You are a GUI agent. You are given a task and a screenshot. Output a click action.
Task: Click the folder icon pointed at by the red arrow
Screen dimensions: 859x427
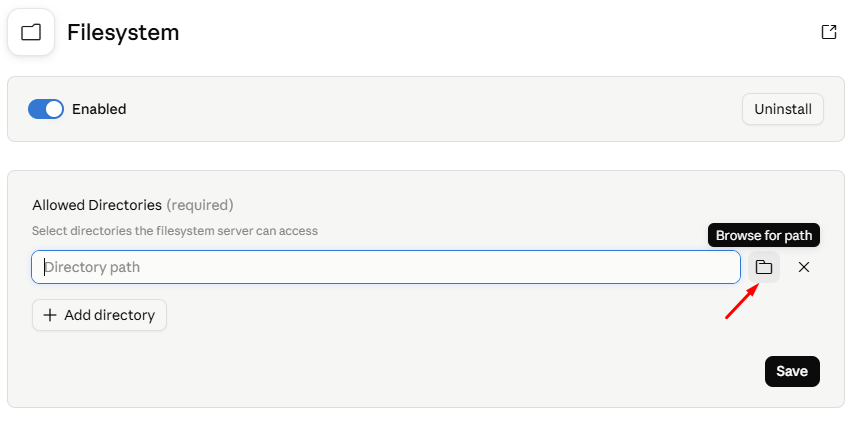coord(764,267)
